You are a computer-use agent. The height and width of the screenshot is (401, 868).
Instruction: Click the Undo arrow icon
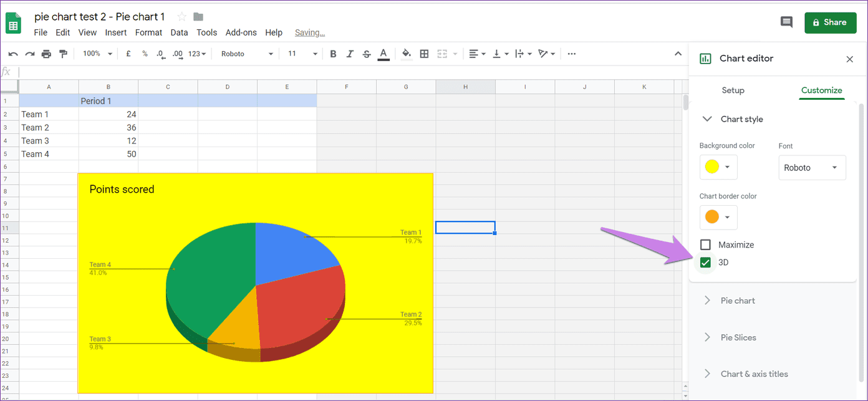[x=13, y=54]
